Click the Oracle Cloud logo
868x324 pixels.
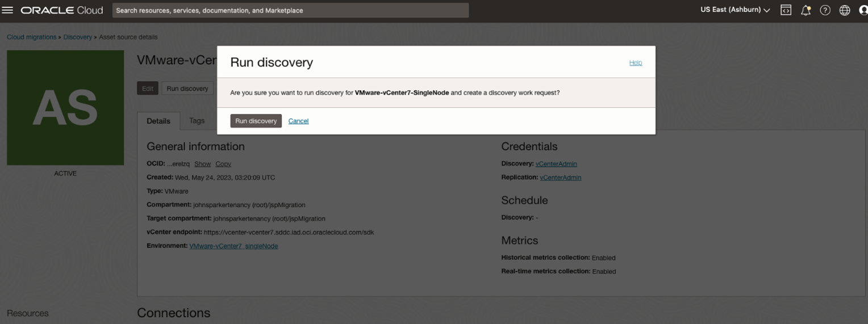pyautogui.click(x=62, y=10)
